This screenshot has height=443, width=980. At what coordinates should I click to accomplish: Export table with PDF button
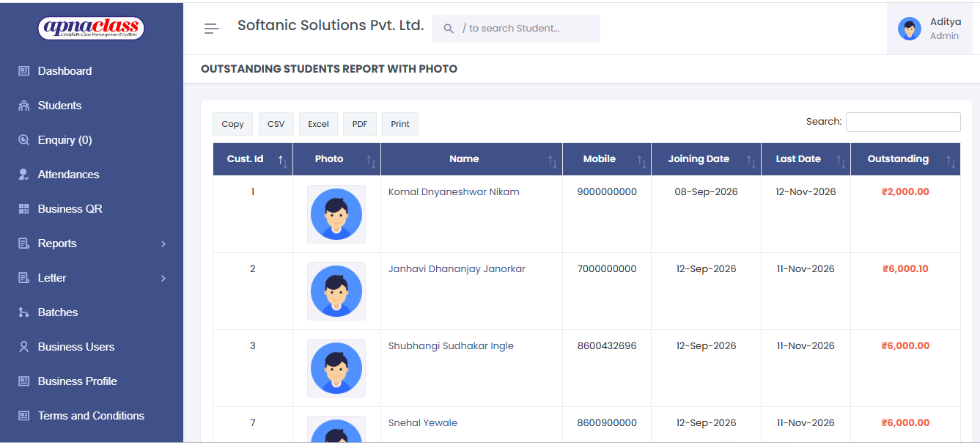coord(359,124)
